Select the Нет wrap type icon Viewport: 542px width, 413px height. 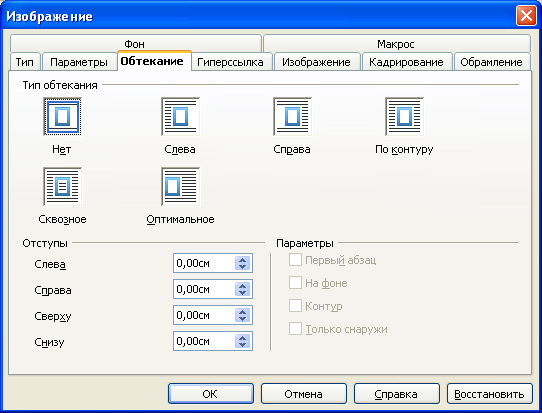[62, 117]
